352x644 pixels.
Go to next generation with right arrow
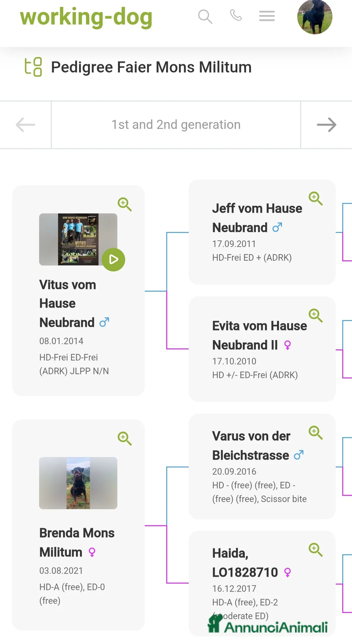pyautogui.click(x=326, y=125)
